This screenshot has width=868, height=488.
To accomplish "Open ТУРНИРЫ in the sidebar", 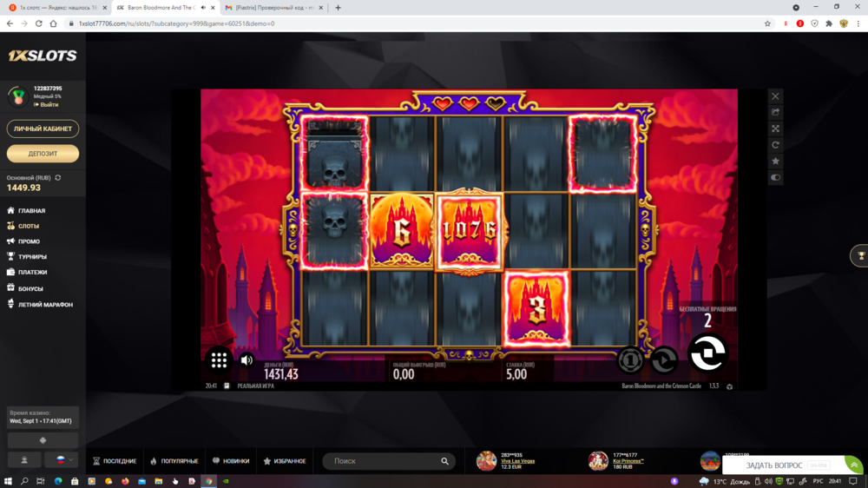I will 32,256.
